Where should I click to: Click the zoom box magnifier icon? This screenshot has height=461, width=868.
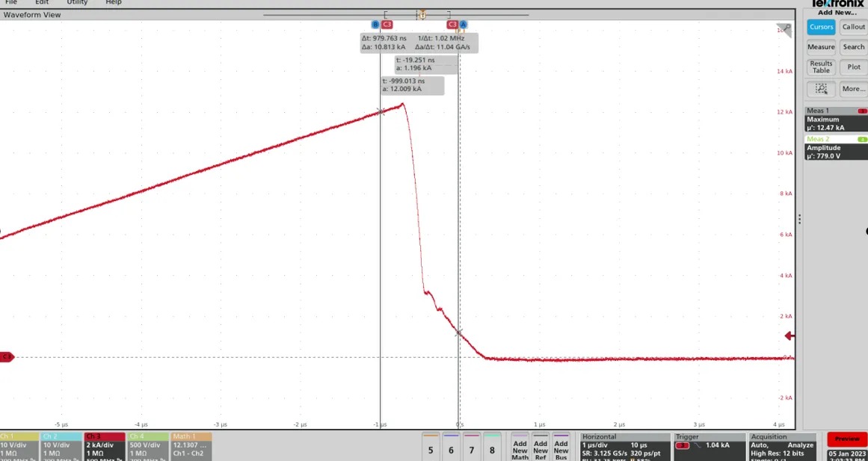(821, 88)
